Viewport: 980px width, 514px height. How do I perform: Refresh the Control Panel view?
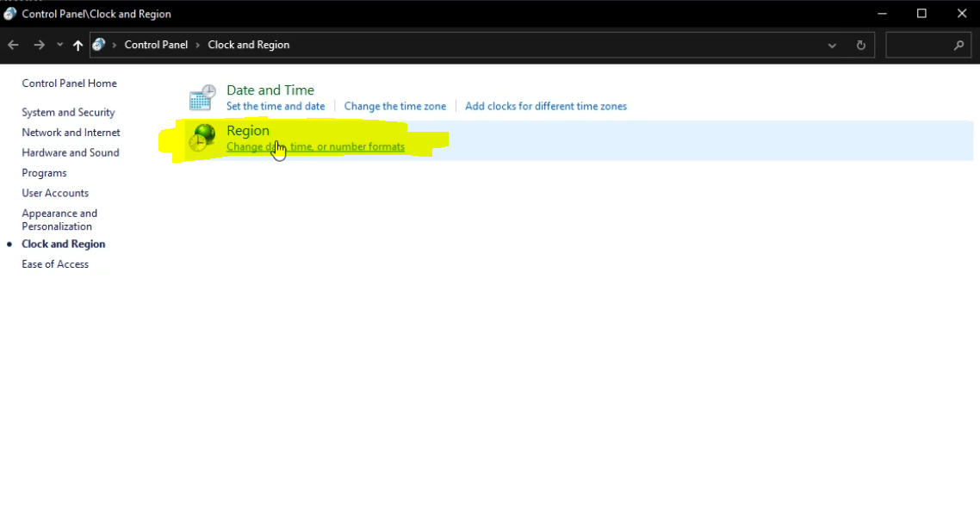[x=860, y=45]
